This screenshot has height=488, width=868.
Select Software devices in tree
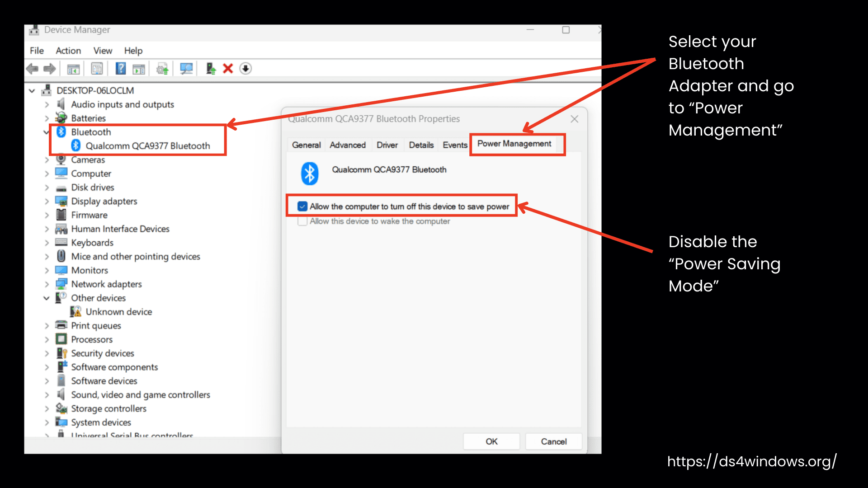click(x=104, y=381)
